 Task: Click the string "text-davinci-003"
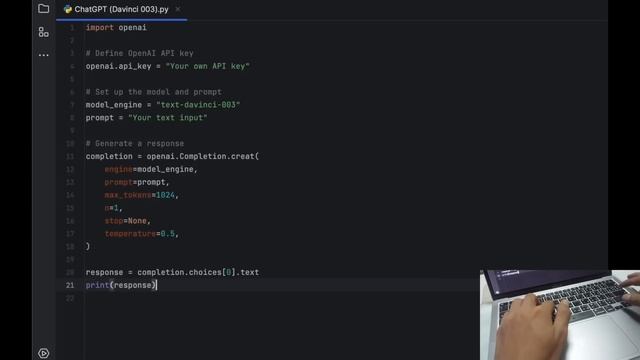click(x=198, y=105)
